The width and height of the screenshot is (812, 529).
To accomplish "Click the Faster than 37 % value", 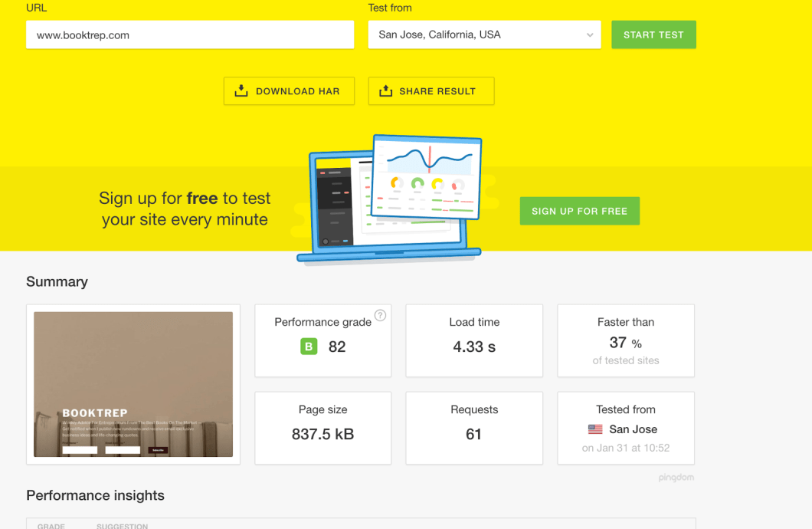I will tap(626, 343).
